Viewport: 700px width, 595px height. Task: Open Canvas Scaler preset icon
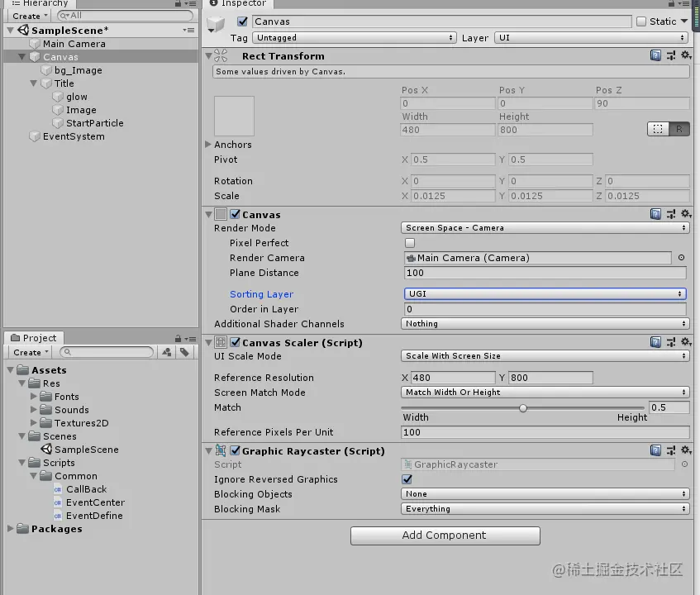click(671, 342)
